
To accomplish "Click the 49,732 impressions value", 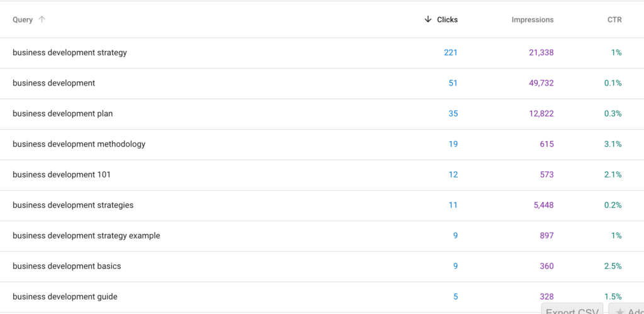I will 541,83.
